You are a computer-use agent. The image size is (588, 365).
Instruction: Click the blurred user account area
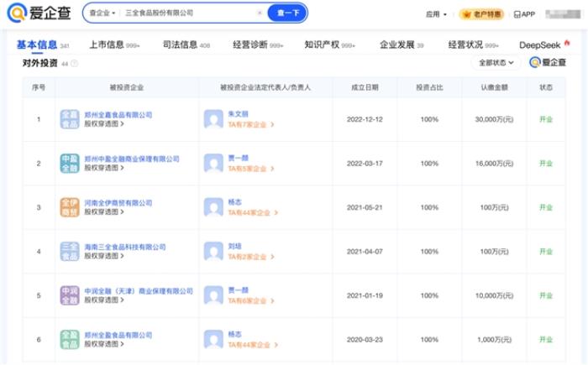[x=563, y=14]
